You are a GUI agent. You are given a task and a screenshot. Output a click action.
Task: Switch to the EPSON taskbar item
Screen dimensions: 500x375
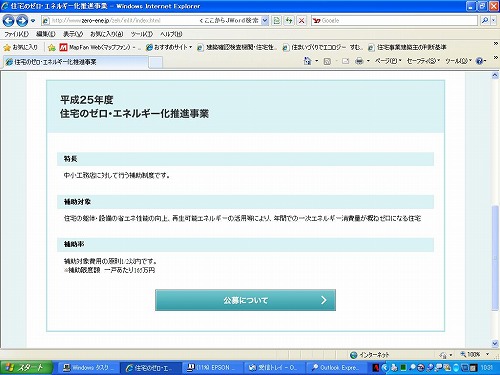click(212, 368)
